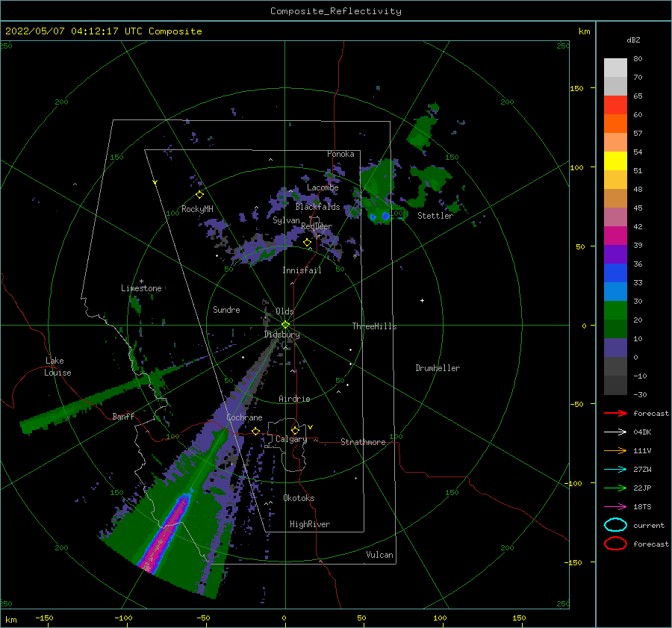Select the purple 39-36 dBZ swatch
This screenshot has width=672, height=628.
coord(615,254)
